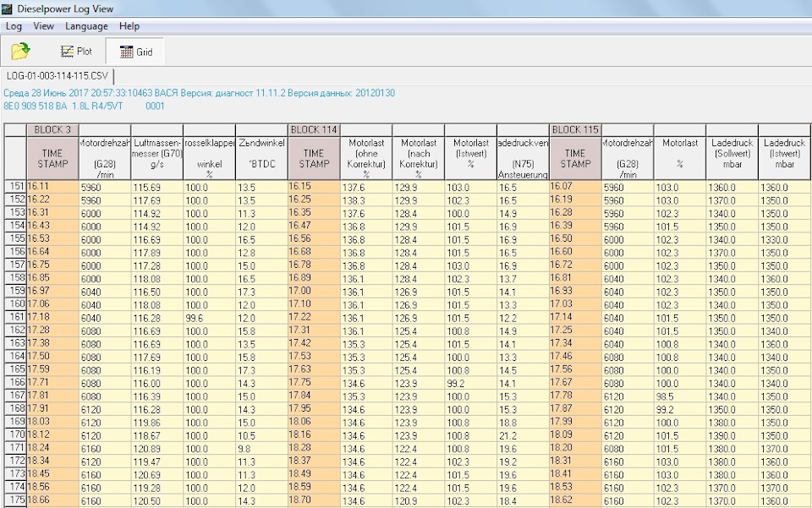Click the Luftmassenmesser (G70) column header
This screenshot has height=508, width=812.
pos(156,157)
